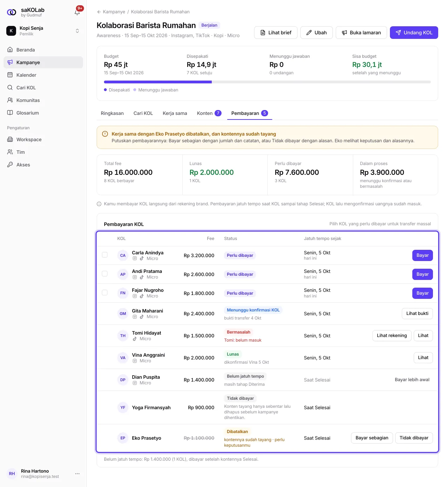Image resolution: width=448 pixels, height=487 pixels.
Task: Go back using the Kampanye breadcrumb arrow
Action: 99,12
